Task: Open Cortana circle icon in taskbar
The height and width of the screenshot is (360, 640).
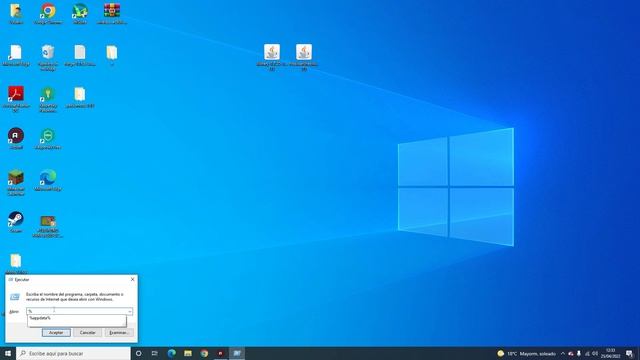Action: tap(138, 353)
